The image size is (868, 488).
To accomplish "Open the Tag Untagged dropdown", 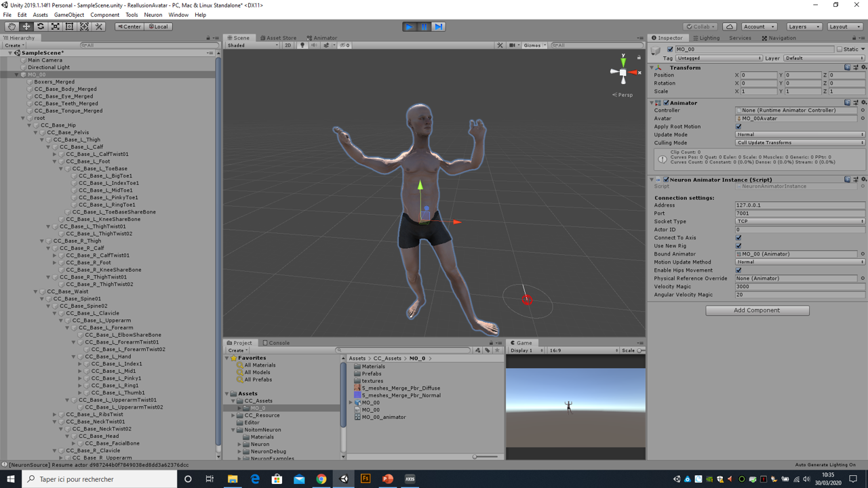I will click(x=719, y=58).
